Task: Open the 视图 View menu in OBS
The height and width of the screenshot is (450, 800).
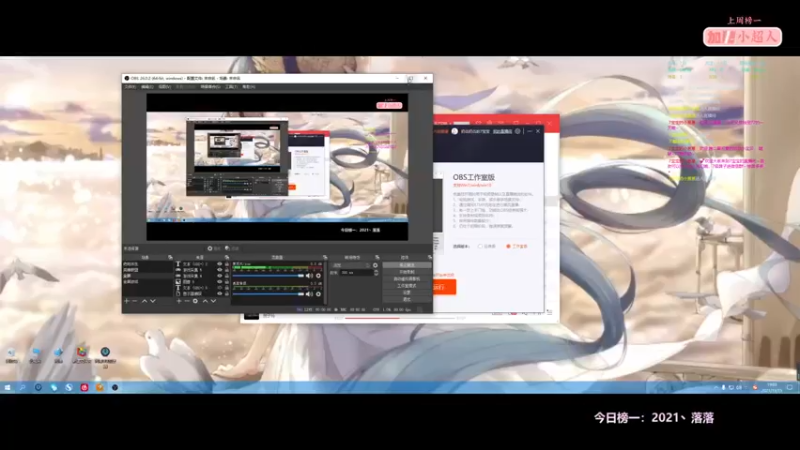Action: click(164, 87)
